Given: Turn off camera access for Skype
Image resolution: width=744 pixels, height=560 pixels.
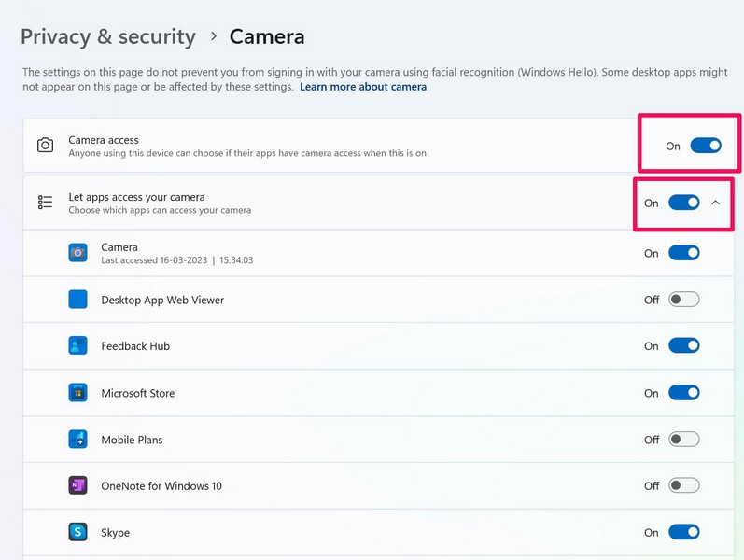Looking at the screenshot, I should [683, 533].
